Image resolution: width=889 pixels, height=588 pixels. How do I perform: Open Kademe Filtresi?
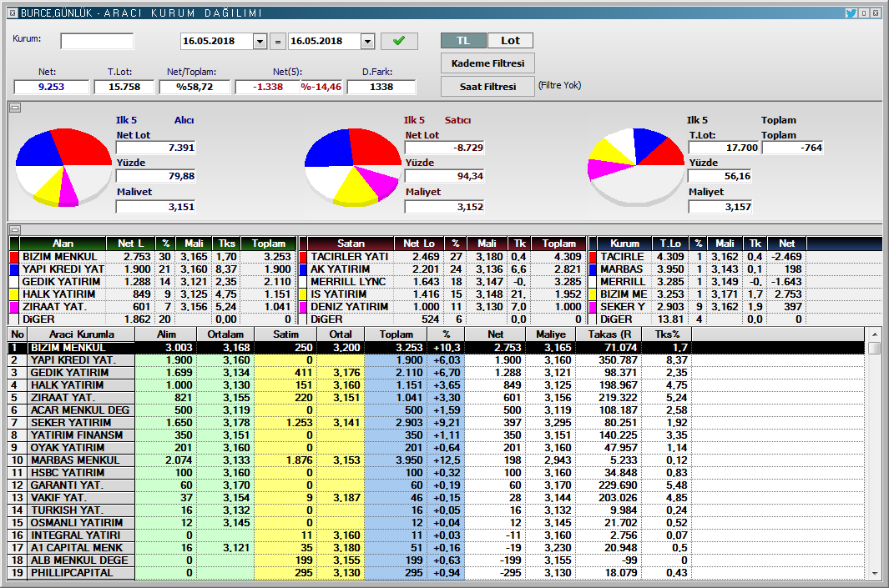tap(487, 63)
